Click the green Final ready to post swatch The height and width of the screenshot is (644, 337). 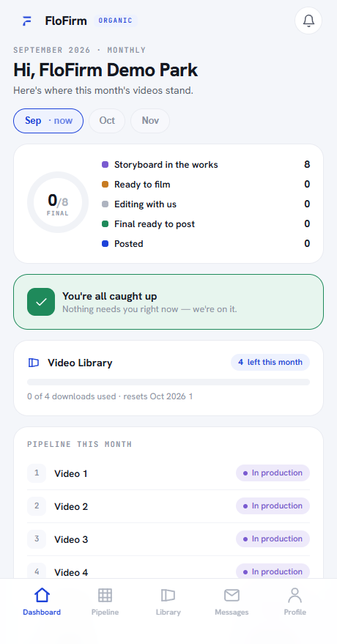click(x=105, y=224)
